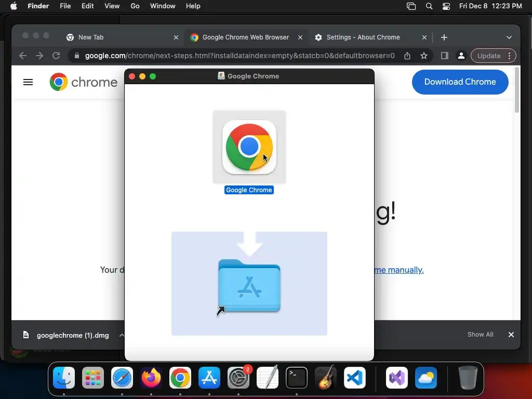Click the Applications folder shortcut in installer
This screenshot has width=532, height=399.
pos(249,286)
